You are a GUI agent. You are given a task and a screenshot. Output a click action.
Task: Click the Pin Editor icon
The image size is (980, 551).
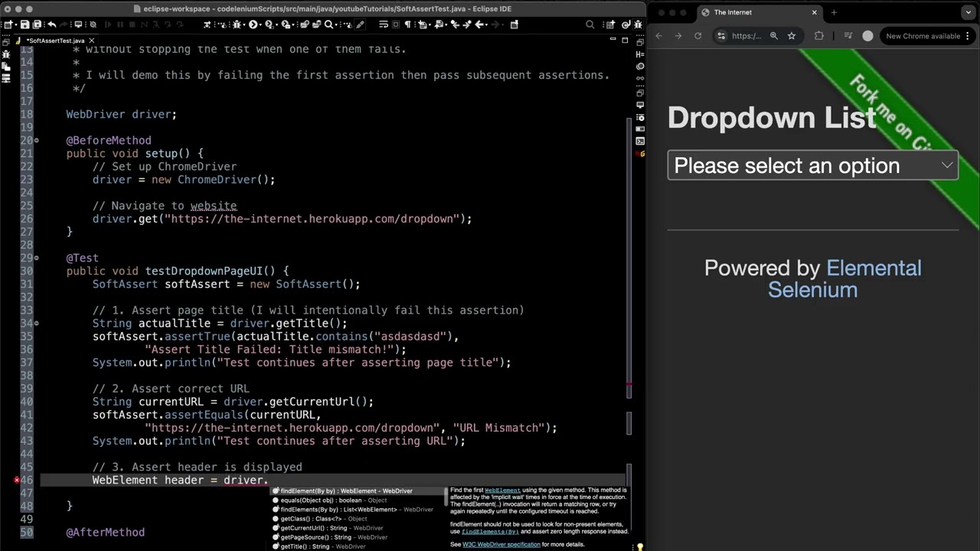[x=514, y=24]
